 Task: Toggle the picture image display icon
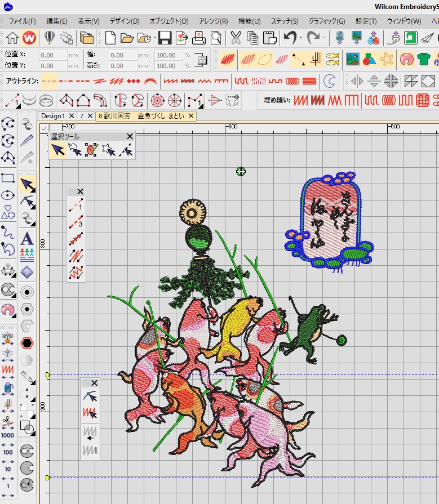click(x=352, y=59)
